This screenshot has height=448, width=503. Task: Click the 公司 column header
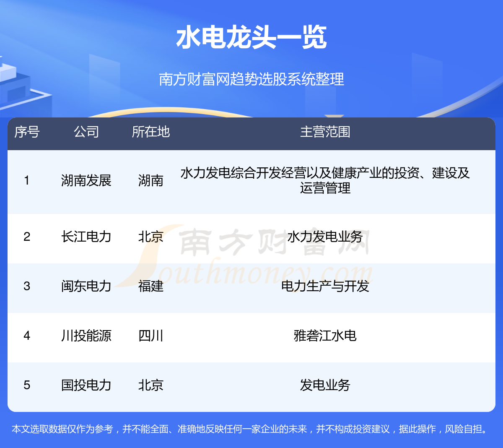[x=86, y=132]
